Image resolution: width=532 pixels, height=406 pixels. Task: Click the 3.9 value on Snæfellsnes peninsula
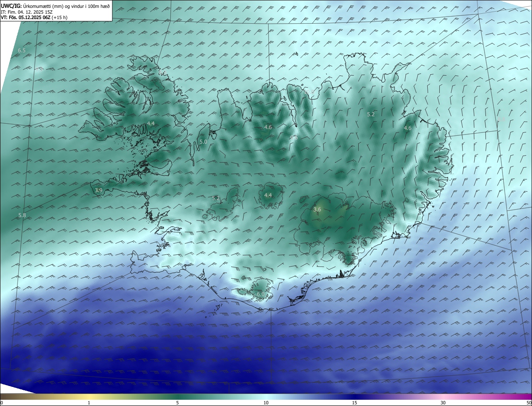pyautogui.click(x=99, y=190)
